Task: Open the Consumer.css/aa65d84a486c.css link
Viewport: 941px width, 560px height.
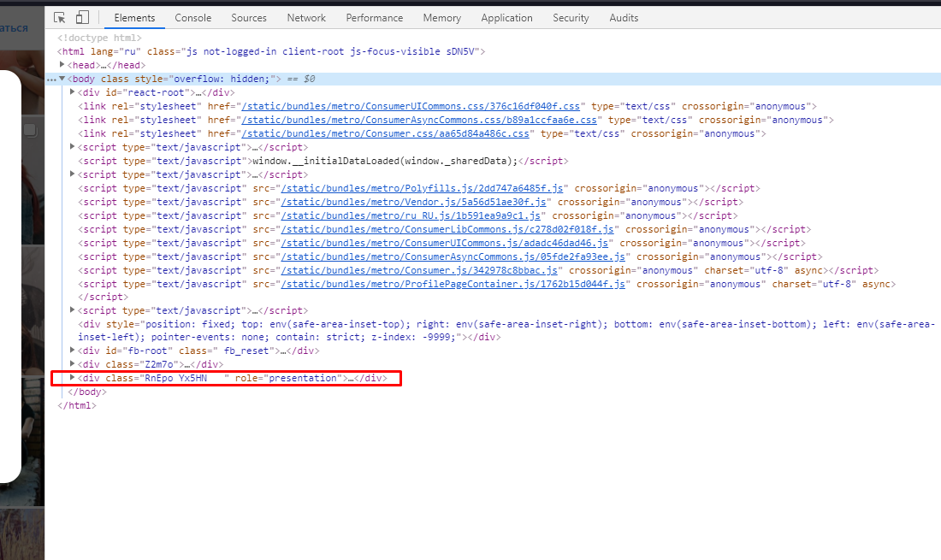Action: [x=385, y=133]
